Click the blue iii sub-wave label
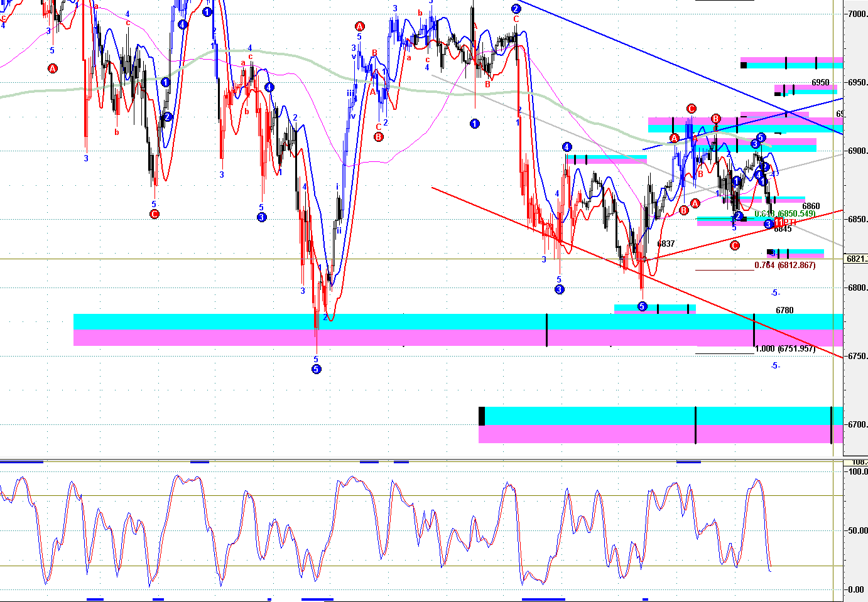This screenshot has width=868, height=602. coord(349,93)
